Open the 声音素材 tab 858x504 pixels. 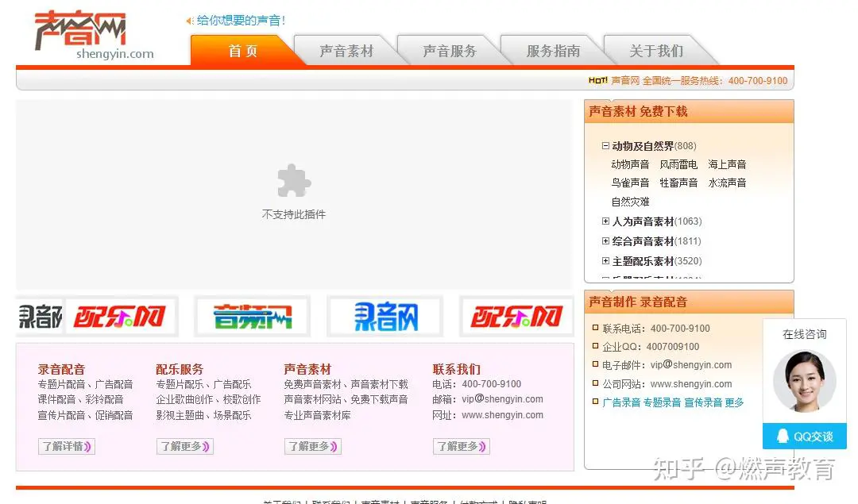point(346,51)
